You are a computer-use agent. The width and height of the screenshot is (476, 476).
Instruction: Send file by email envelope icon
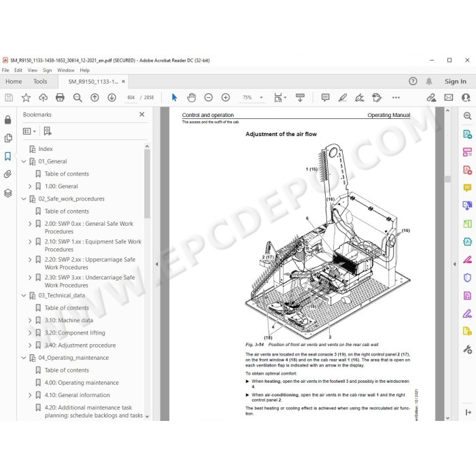(x=448, y=97)
